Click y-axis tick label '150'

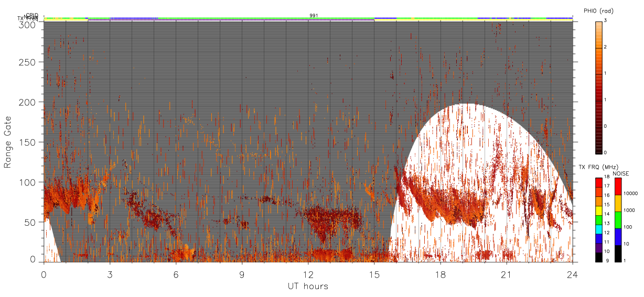28,142
